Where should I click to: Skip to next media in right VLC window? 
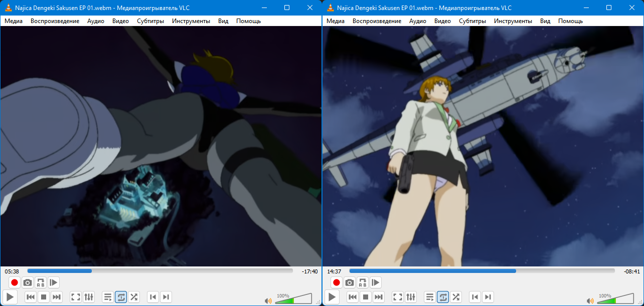[x=379, y=297]
